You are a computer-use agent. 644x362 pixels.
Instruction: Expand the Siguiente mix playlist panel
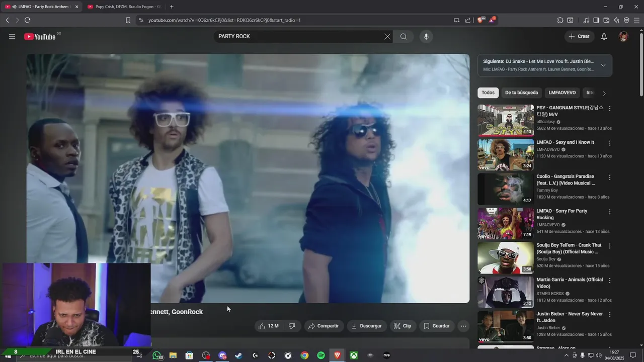603,65
